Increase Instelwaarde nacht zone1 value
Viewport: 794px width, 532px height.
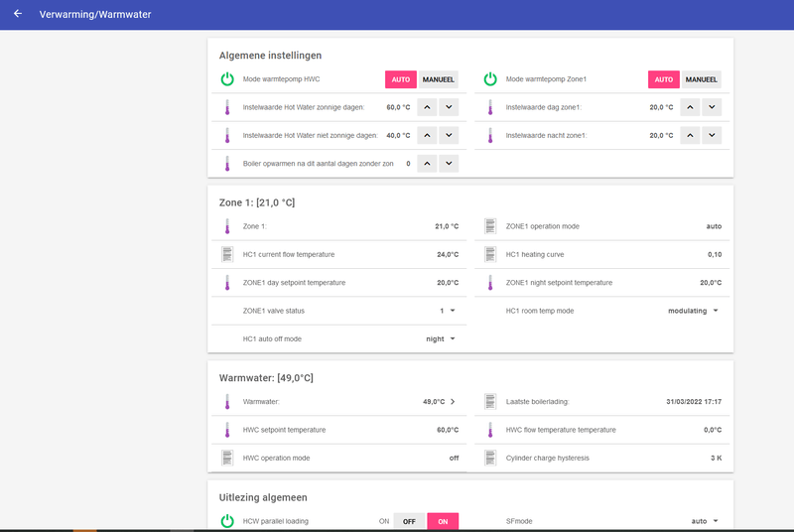[x=690, y=136]
